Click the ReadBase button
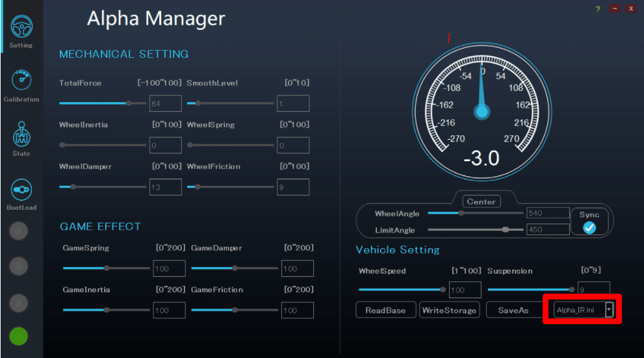 [x=385, y=310]
